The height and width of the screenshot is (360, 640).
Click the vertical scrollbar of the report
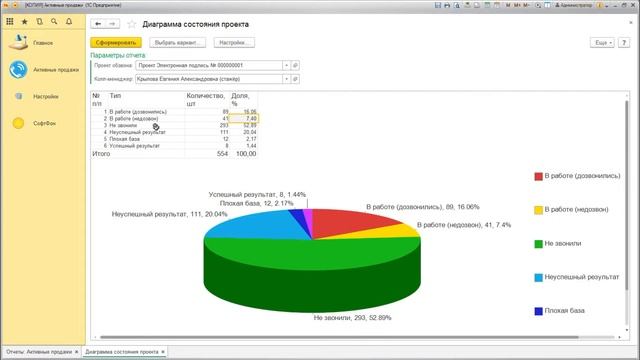point(627,196)
